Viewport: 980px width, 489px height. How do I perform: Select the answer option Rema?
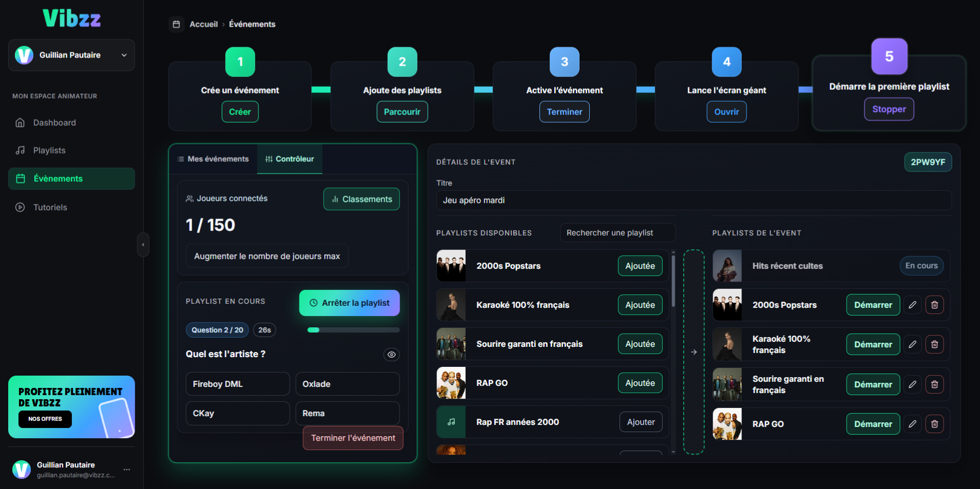[347, 413]
